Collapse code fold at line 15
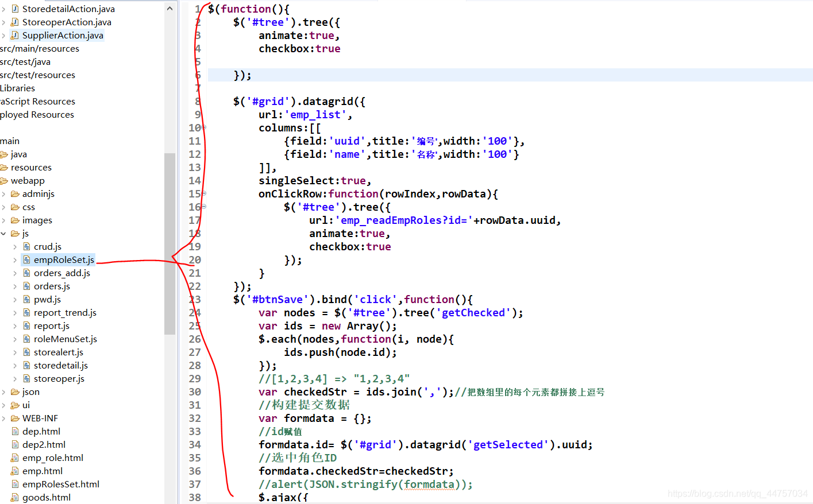Screen dimensions: 813x504 pos(204,193)
